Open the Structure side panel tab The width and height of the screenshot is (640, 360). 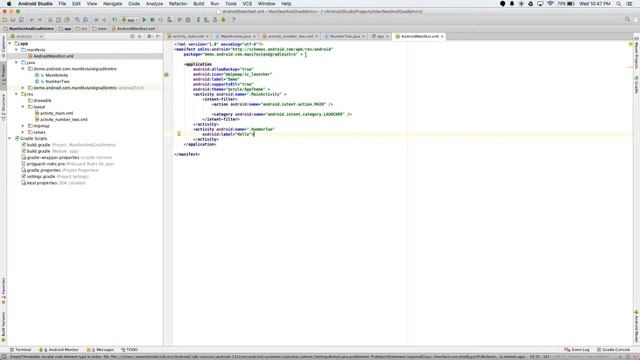pos(4,107)
